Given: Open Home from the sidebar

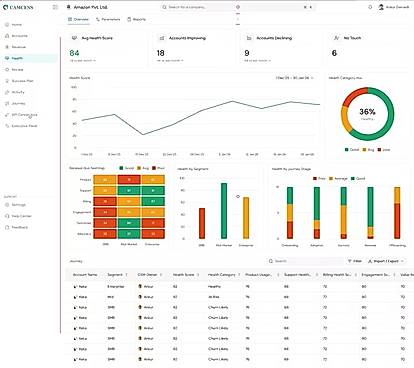Looking at the screenshot, I should pos(16,25).
